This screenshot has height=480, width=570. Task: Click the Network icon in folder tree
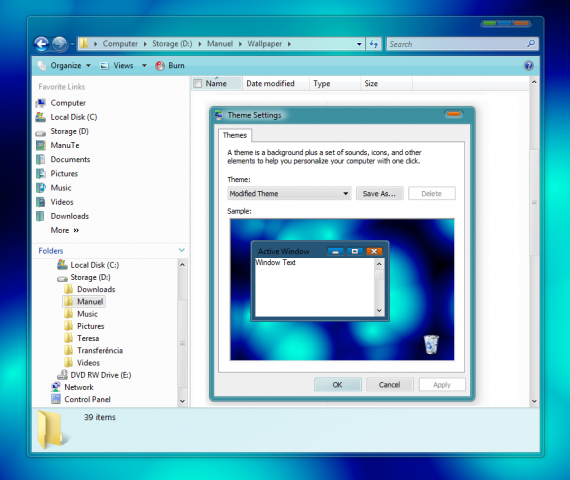point(56,387)
